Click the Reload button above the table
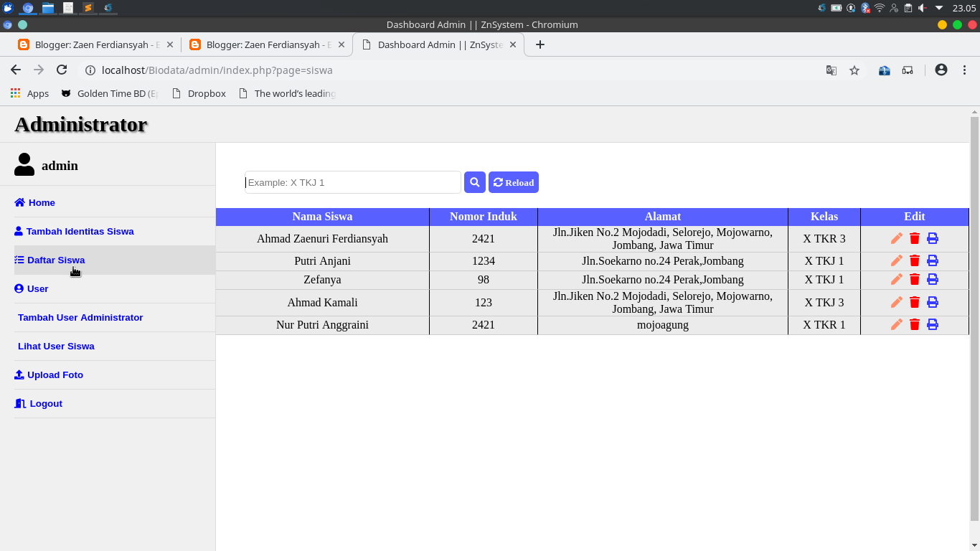The width and height of the screenshot is (980, 551). pyautogui.click(x=513, y=182)
